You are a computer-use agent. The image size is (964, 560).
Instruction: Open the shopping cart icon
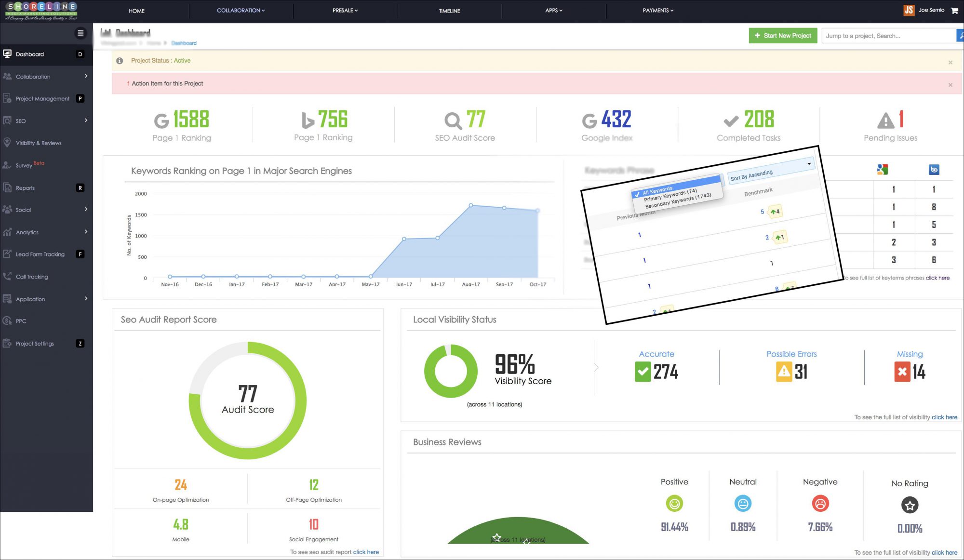954,10
